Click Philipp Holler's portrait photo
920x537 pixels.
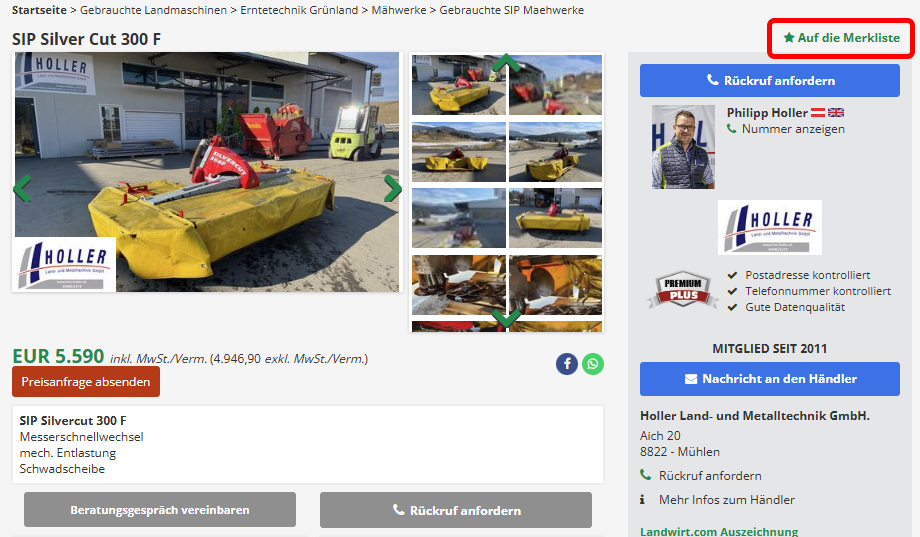pyautogui.click(x=683, y=147)
